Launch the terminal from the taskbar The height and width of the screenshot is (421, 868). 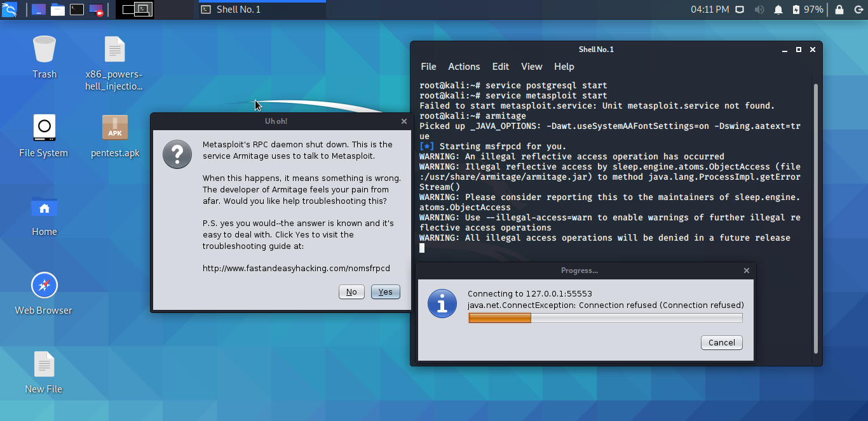pyautogui.click(x=78, y=9)
